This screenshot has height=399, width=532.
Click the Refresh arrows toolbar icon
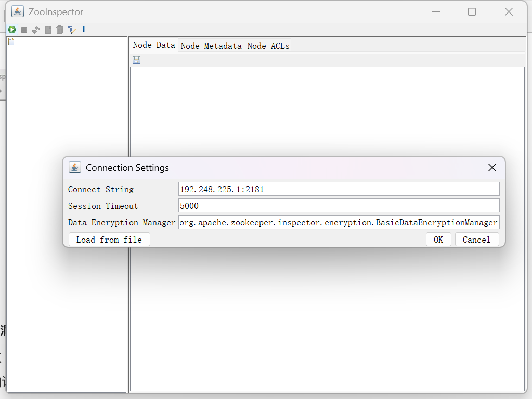[x=36, y=30]
